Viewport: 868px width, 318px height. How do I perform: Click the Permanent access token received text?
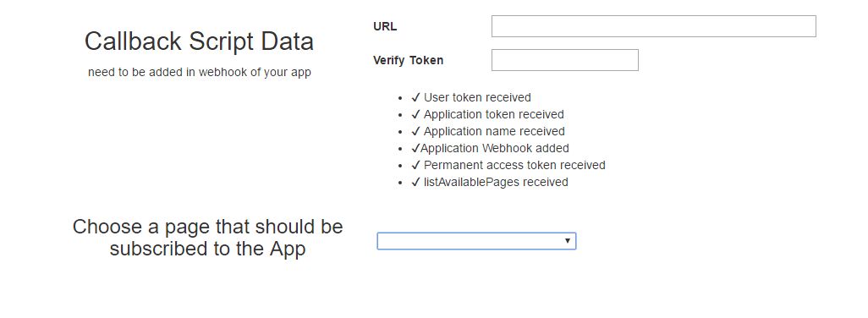pos(514,166)
